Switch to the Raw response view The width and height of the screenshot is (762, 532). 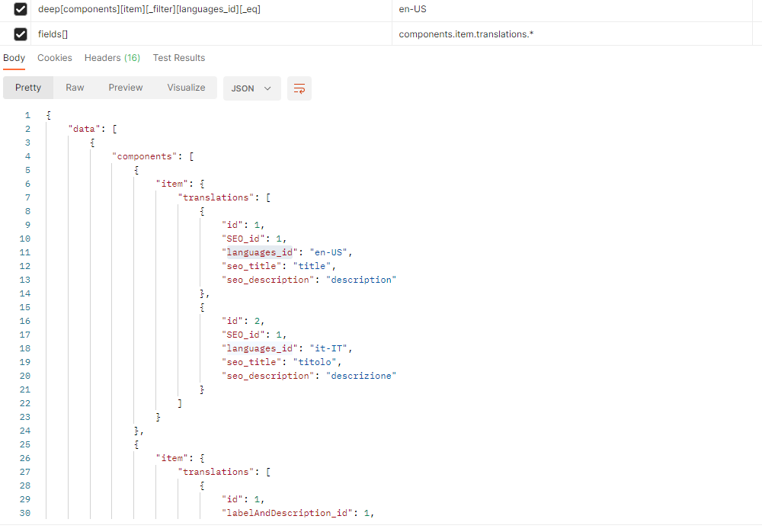[x=74, y=87]
